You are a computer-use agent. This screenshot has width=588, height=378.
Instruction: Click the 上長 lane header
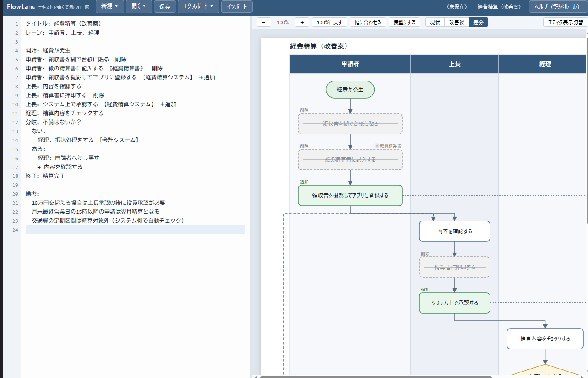pos(455,64)
